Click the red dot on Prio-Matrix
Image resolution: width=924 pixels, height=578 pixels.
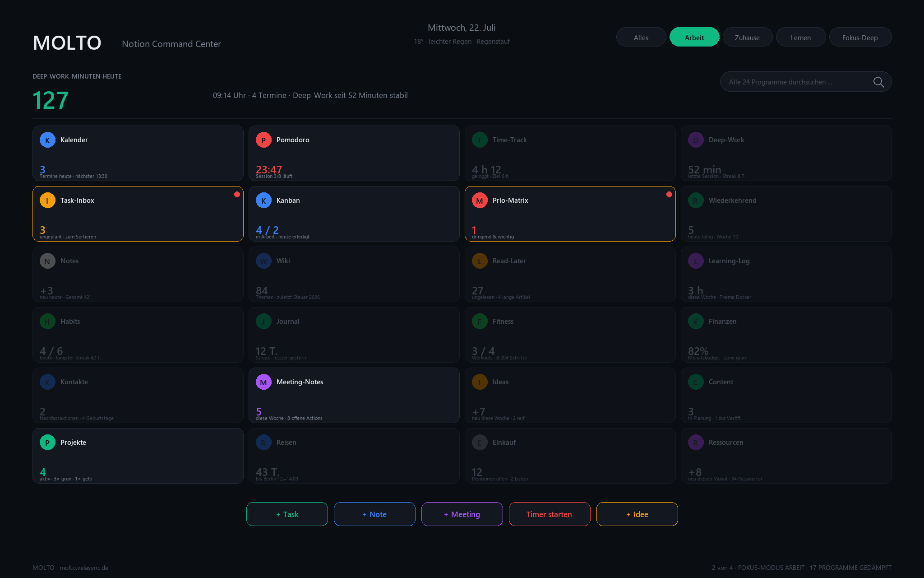[x=669, y=195]
